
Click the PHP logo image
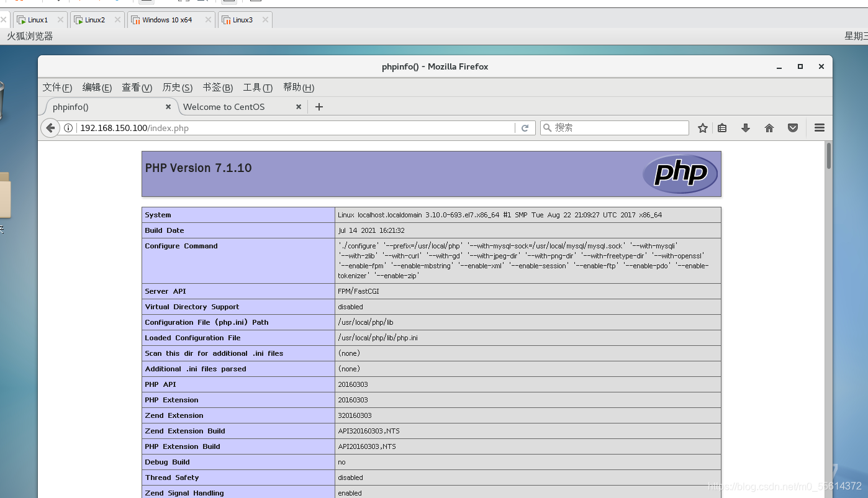pyautogui.click(x=680, y=174)
